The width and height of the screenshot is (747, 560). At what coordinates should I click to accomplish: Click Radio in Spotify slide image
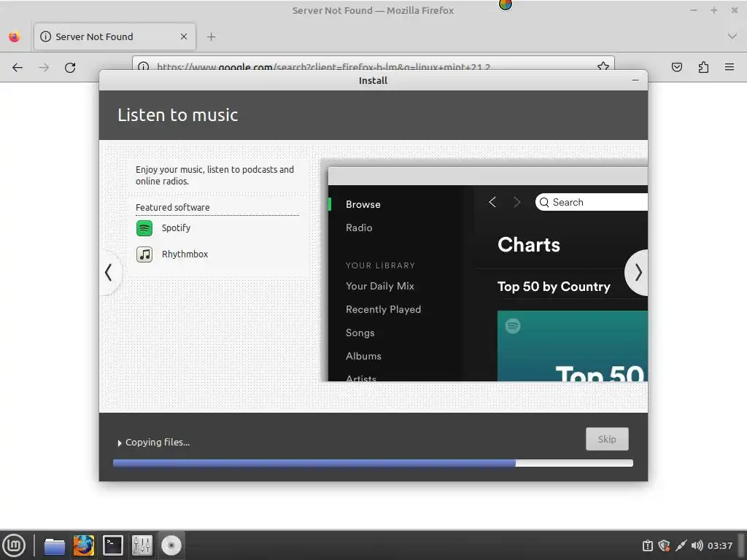(x=359, y=227)
